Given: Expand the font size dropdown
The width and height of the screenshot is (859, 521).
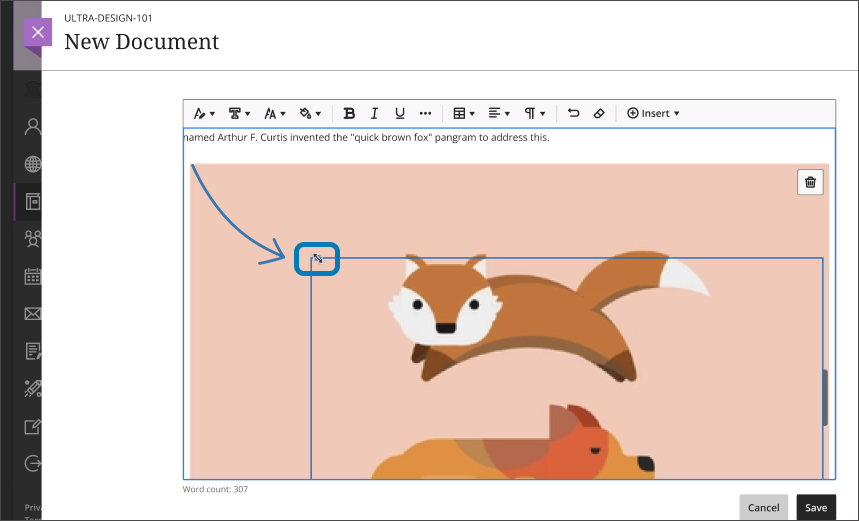Looking at the screenshot, I should click(x=274, y=114).
